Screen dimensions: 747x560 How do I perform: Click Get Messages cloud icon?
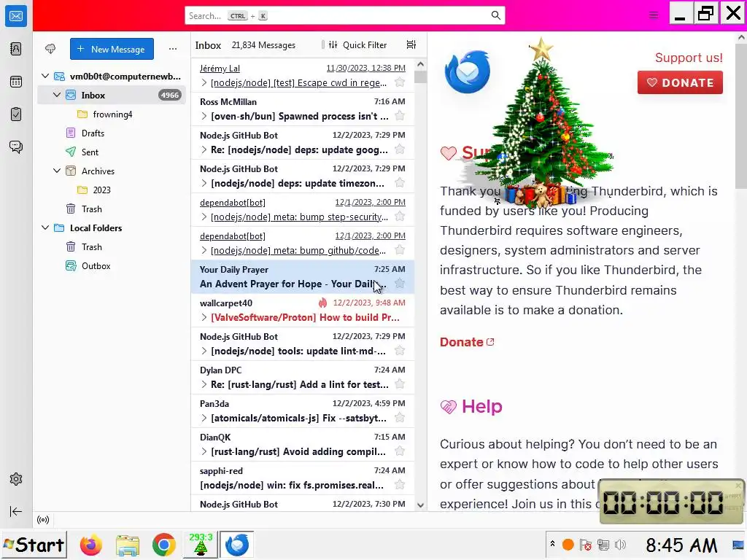click(x=50, y=49)
